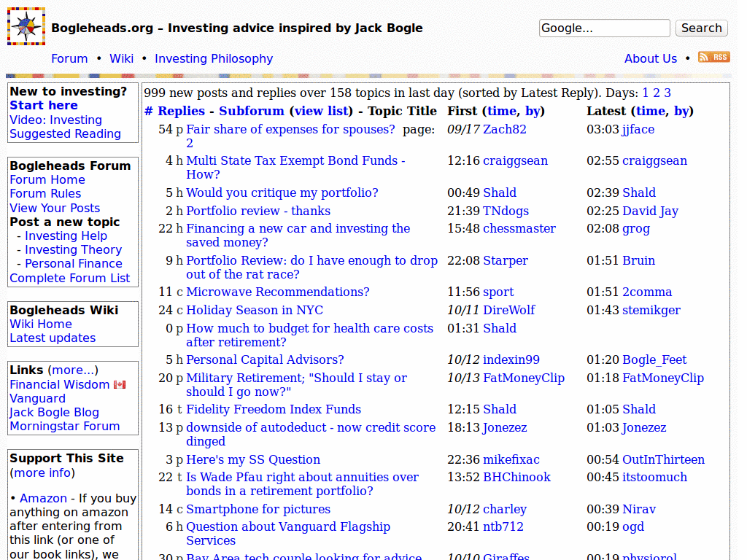
Task: Open Financing a new car topic
Action: pyautogui.click(x=298, y=236)
